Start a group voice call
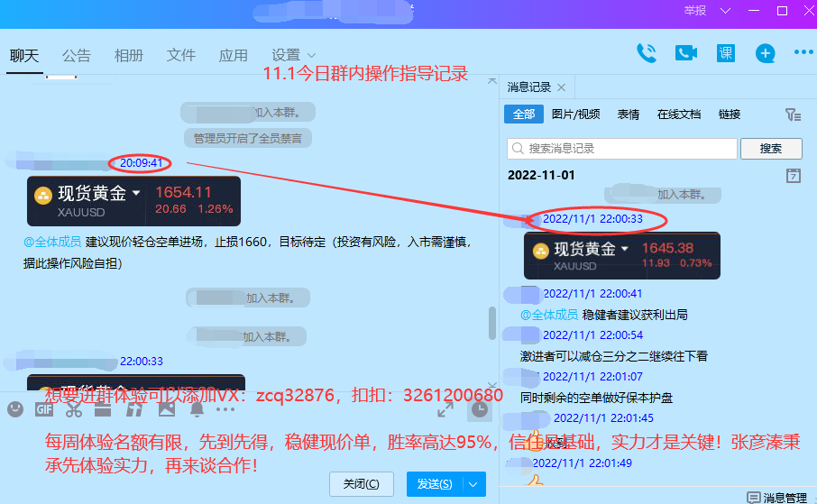 (x=646, y=53)
